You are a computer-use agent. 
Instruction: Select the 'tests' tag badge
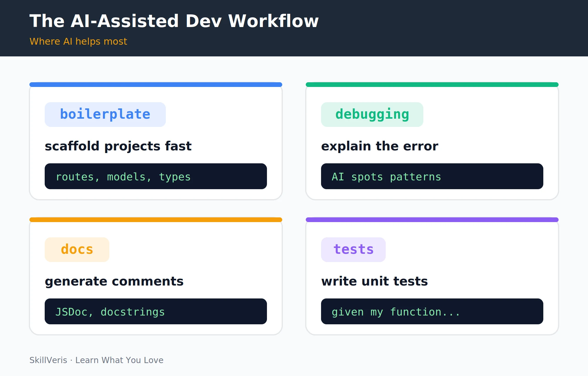(x=353, y=250)
